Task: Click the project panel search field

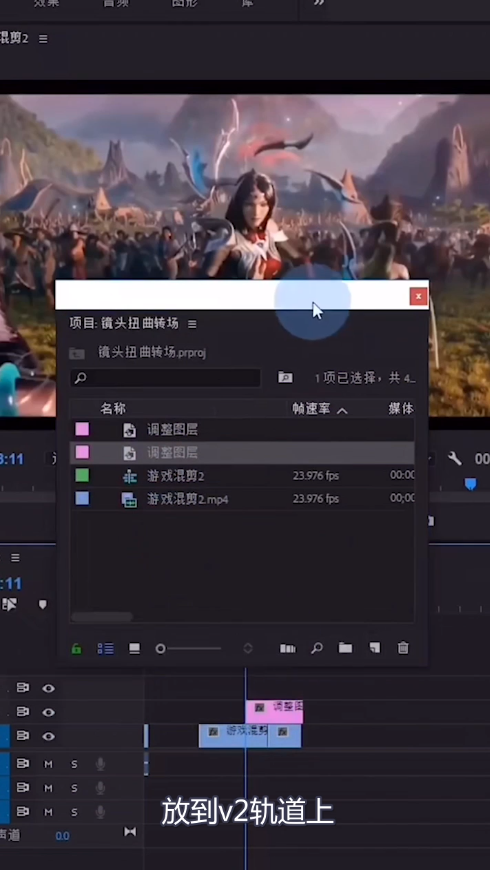Action: click(x=166, y=378)
